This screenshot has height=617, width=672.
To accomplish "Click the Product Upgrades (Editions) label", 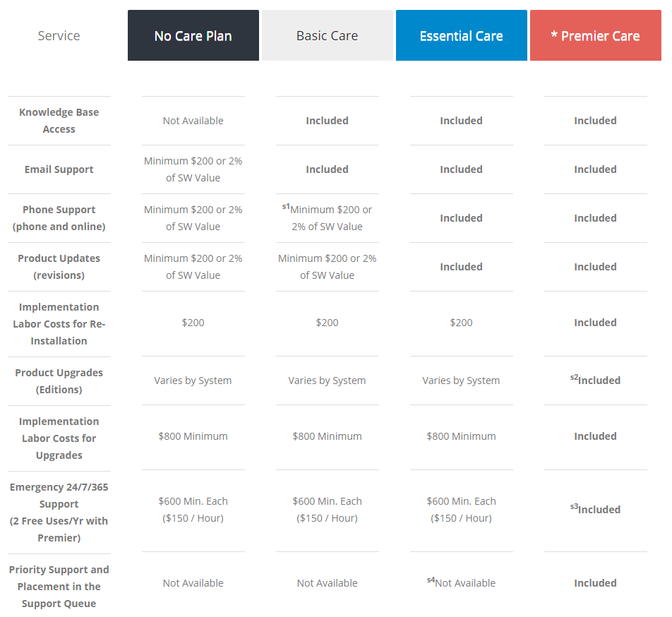I will coord(59,381).
